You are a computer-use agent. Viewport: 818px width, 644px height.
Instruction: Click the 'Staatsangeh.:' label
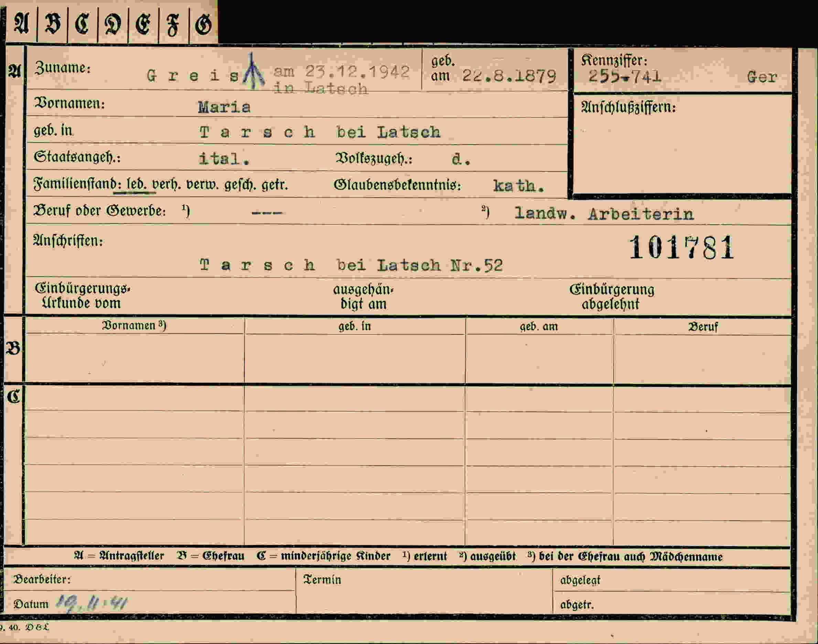coord(77,157)
